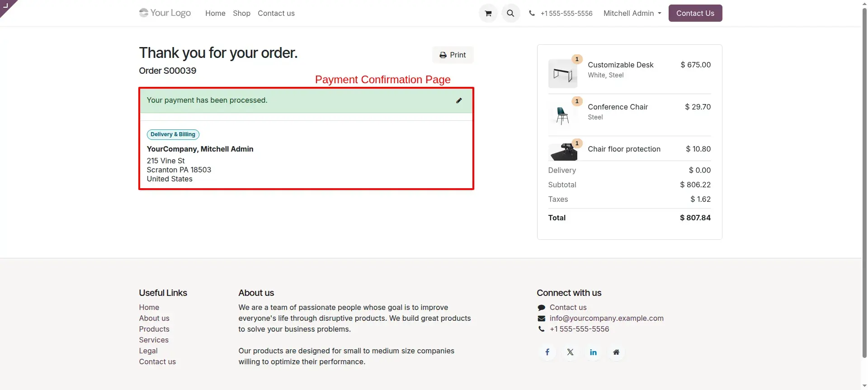
Task: Click the search magnifier icon
Action: 510,13
